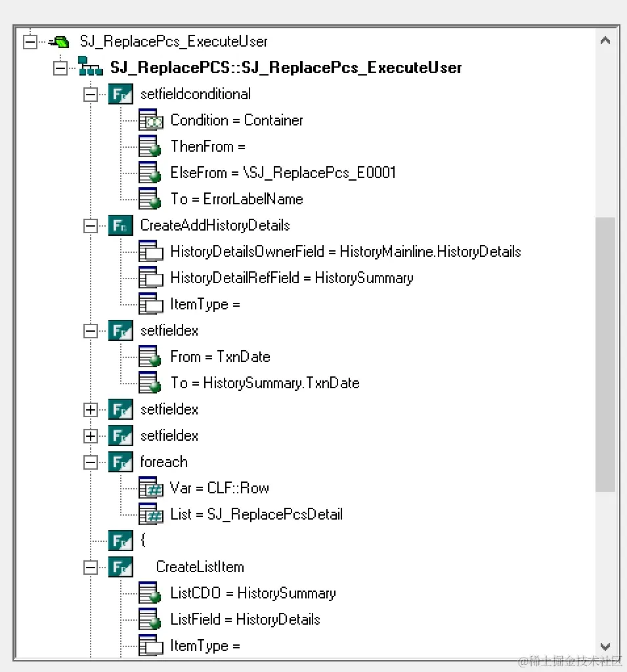Expand the first collapsed setfieldex node
Screen dimensions: 627x672
pyautogui.click(x=91, y=410)
